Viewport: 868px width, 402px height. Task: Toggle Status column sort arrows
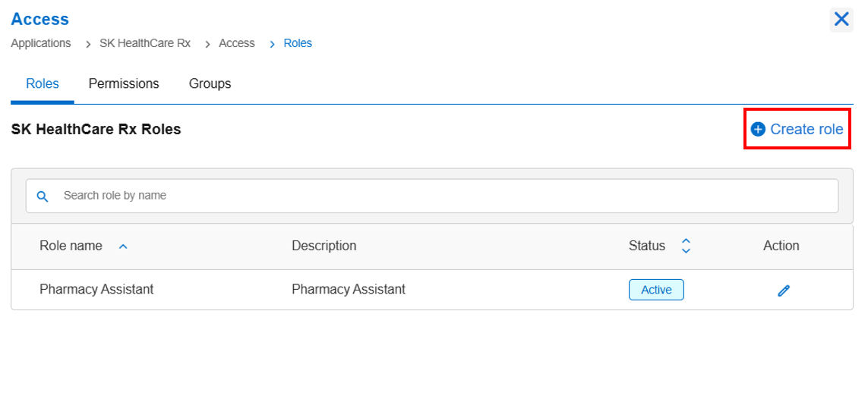[x=686, y=246]
